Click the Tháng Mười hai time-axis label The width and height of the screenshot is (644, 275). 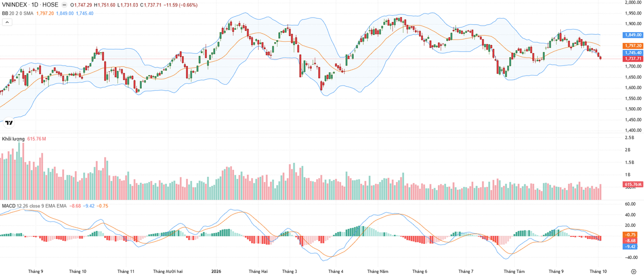pos(168,271)
